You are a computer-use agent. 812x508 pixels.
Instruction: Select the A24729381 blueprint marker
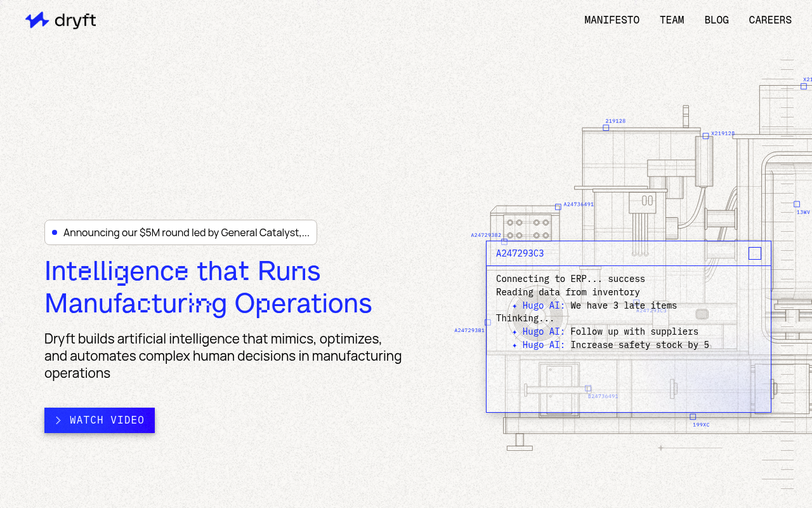488,323
